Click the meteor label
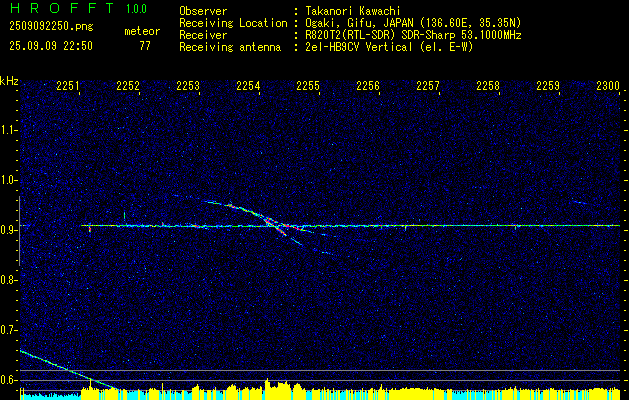The width and height of the screenshot is (629, 400). 142,31
